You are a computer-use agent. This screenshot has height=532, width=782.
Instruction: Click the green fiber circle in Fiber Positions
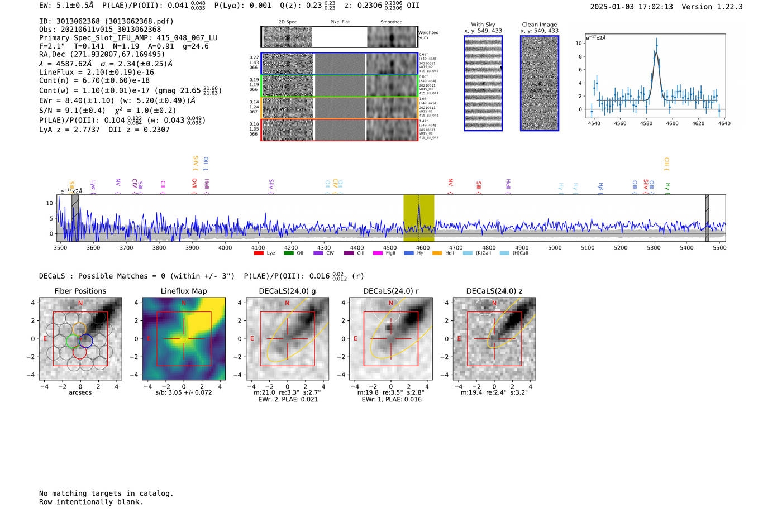point(73,341)
